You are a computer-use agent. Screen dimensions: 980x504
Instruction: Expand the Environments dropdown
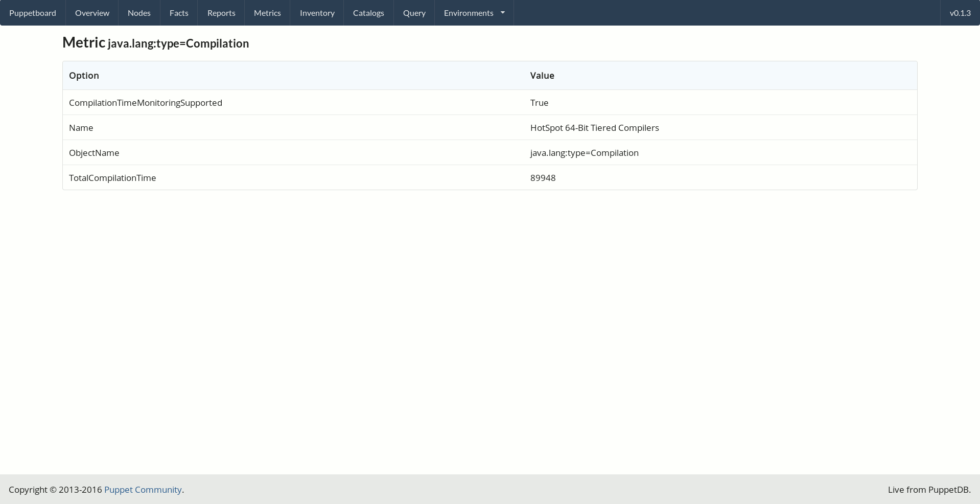pos(469,13)
